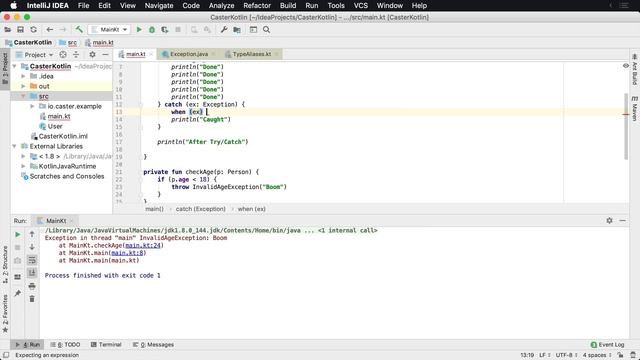
Task: Switch to the Exception.java tab
Action: tap(189, 54)
